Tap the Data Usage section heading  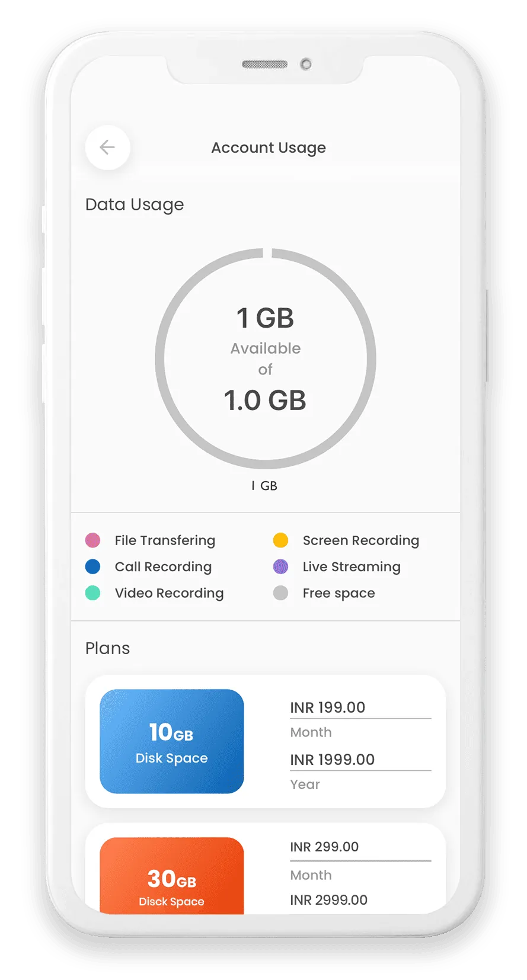[135, 204]
